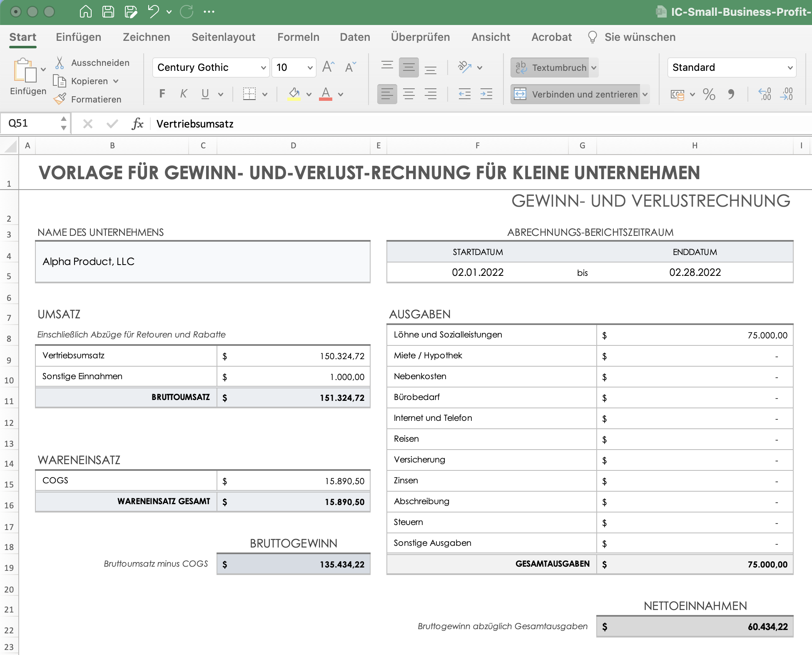Click the formula bar showing Vertriebsumsatz

pyautogui.click(x=481, y=124)
